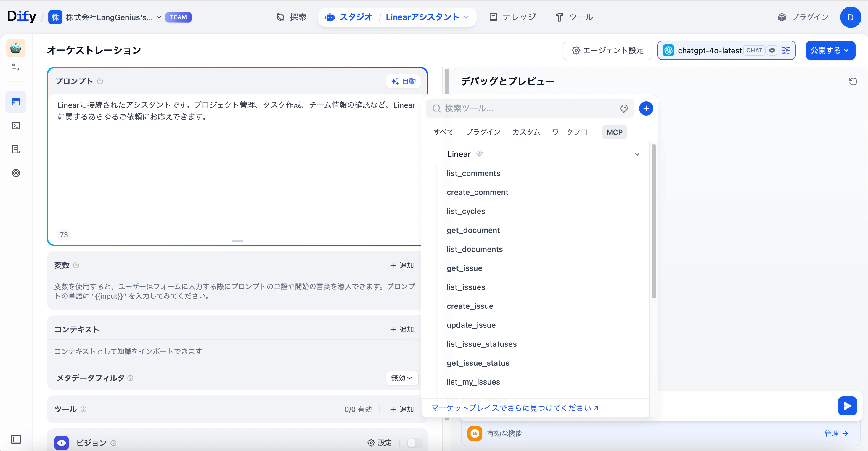Select the プラグイン tool filter tab
Image resolution: width=868 pixels, height=451 pixels.
(483, 132)
